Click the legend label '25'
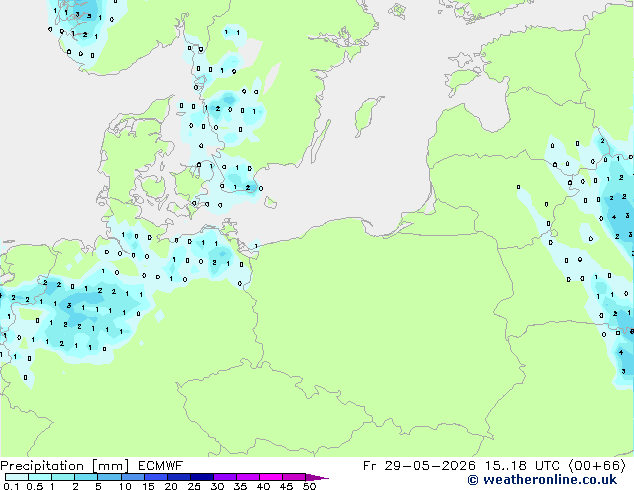634x490 pixels. (194, 486)
